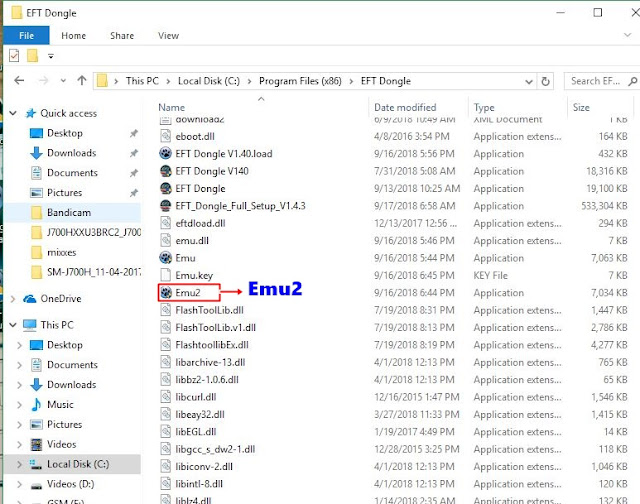Expand Local Disk (C:) in the tree

pyautogui.click(x=19, y=464)
